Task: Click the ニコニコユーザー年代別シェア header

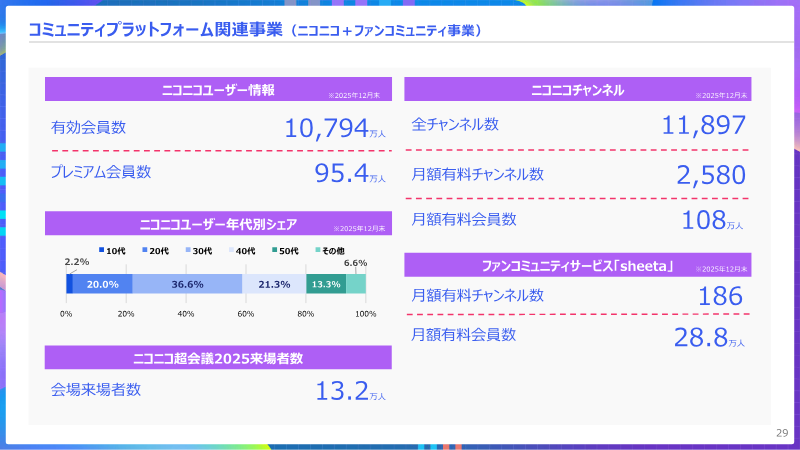Action: point(217,223)
